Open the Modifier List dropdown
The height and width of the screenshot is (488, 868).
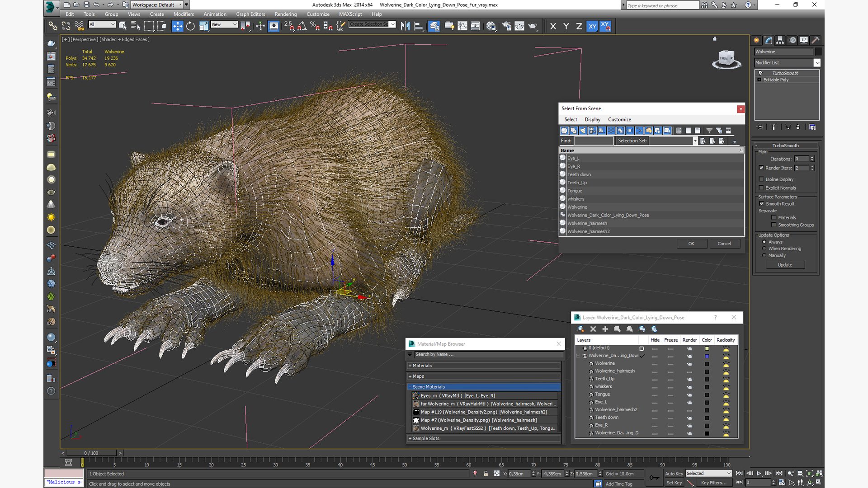tap(787, 63)
